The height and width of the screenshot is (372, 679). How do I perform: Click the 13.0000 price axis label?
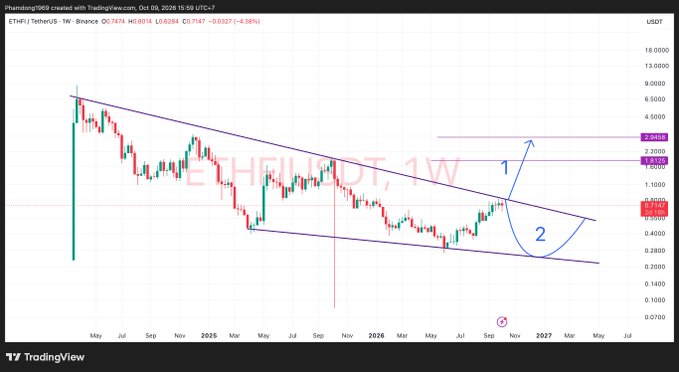pos(656,66)
